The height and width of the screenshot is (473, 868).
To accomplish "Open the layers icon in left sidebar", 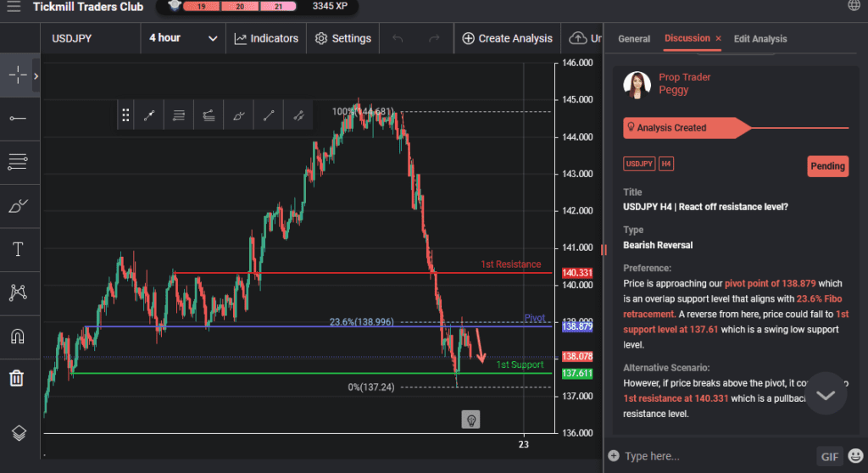I will (x=19, y=432).
